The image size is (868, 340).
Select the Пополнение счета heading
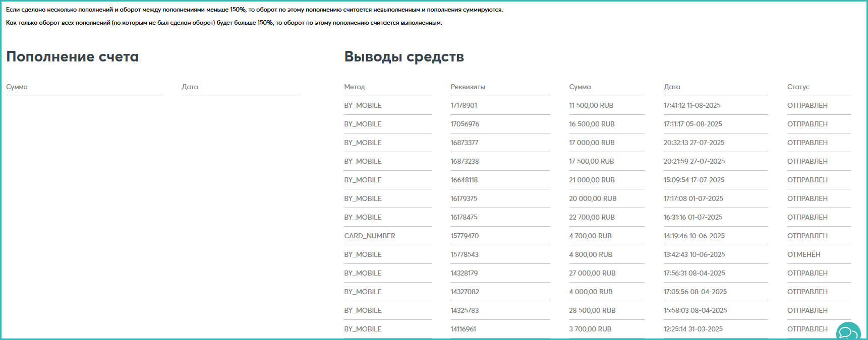point(73,56)
